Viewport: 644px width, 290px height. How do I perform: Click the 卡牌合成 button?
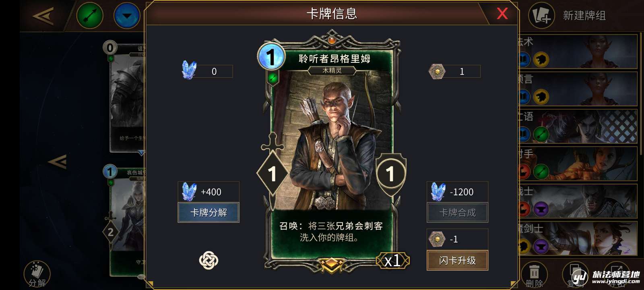point(457,212)
